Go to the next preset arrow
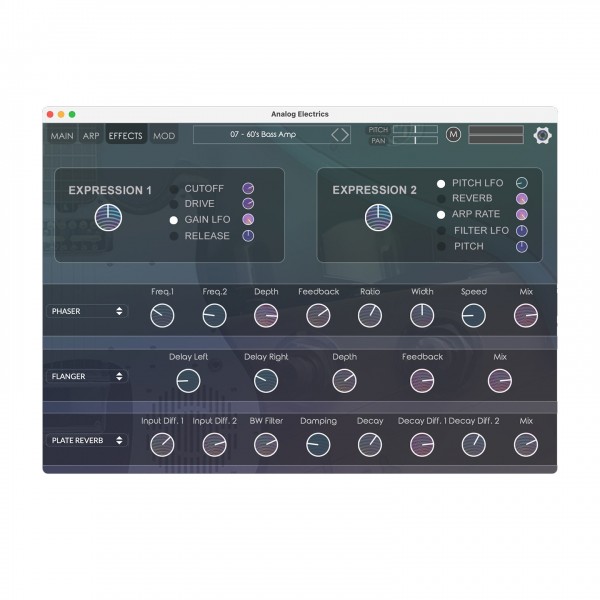 click(345, 135)
